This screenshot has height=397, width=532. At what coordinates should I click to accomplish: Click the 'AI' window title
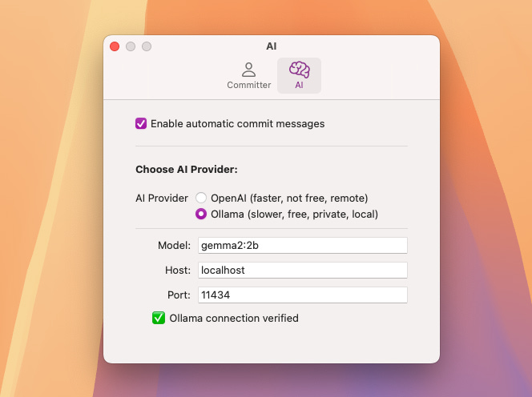pyautogui.click(x=272, y=46)
